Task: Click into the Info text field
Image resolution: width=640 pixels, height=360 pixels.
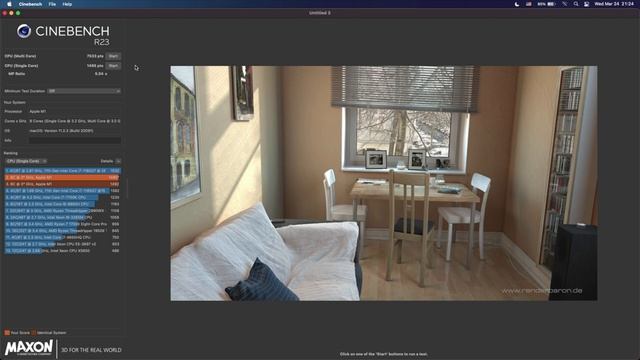Action: tap(75, 140)
